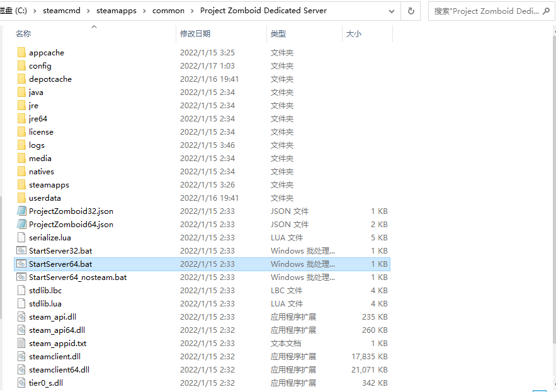Screen dimensions: 556x392
Task: Click the right vertical scrollbar
Action: point(554,188)
